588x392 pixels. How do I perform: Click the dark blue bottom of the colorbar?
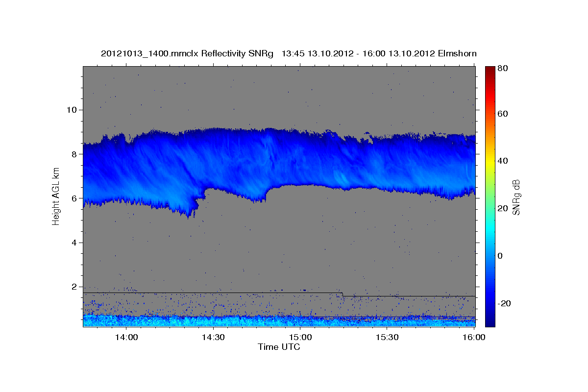click(490, 321)
